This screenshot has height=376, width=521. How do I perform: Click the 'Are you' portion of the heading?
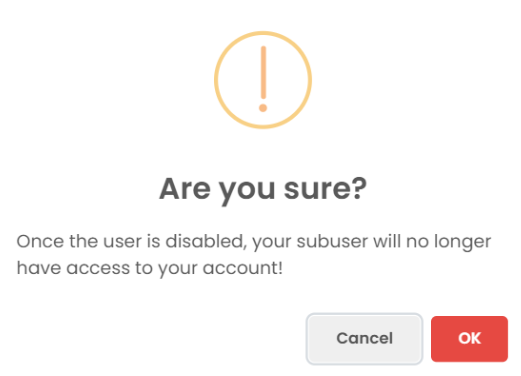click(217, 190)
